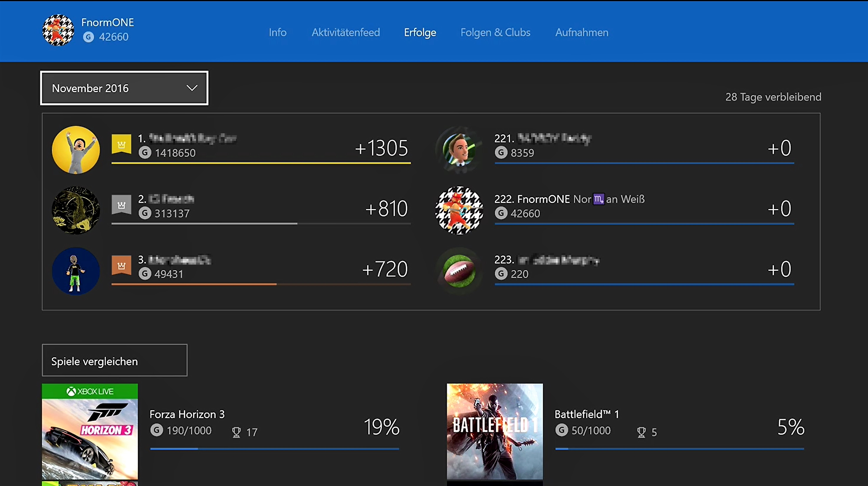This screenshot has height=486, width=868.
Task: Click the G icon next to 8359
Action: click(501, 153)
